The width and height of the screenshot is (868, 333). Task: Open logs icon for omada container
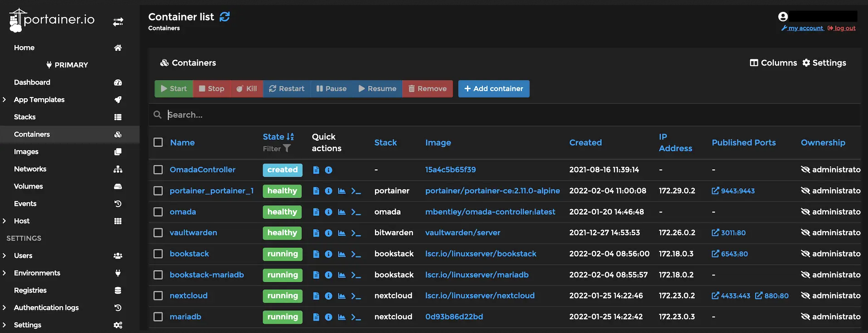tap(316, 212)
